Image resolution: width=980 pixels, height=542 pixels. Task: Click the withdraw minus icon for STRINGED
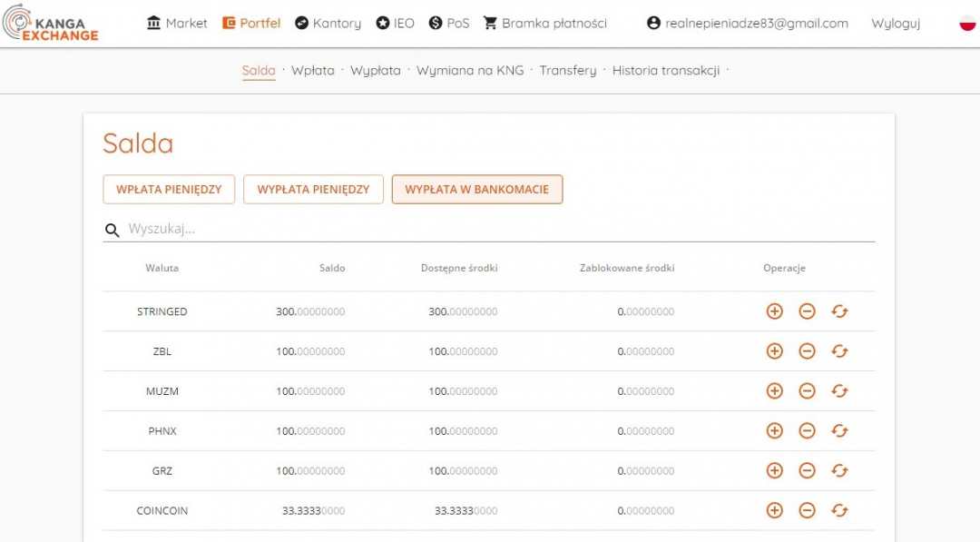pos(807,311)
